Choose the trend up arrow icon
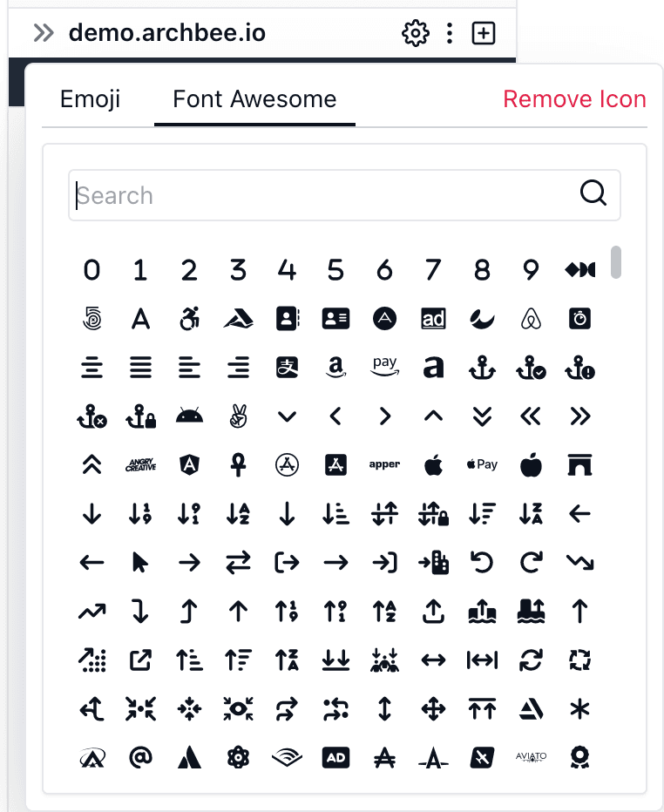The height and width of the screenshot is (812, 664). [x=91, y=611]
